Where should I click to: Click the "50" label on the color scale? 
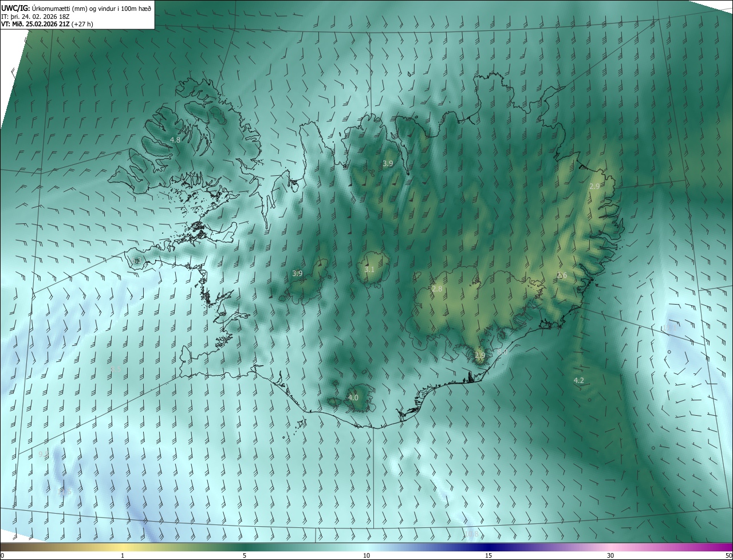pyautogui.click(x=728, y=555)
